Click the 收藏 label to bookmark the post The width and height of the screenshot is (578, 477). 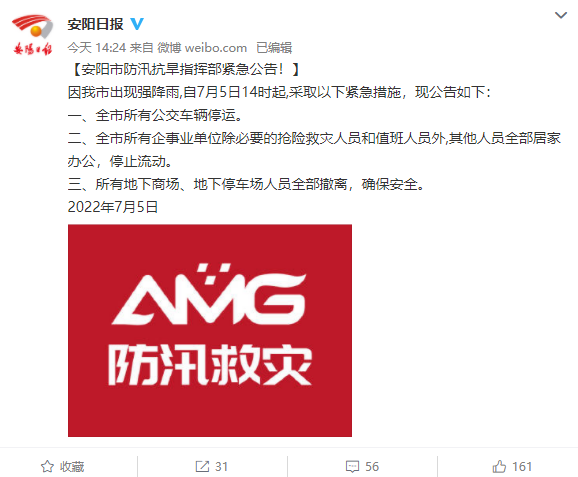tap(72, 467)
